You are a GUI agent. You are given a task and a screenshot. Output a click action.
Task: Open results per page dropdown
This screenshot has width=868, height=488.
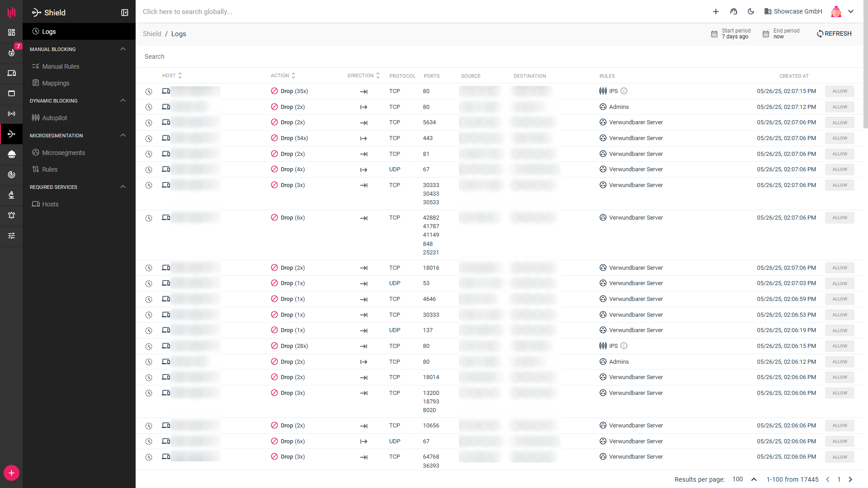click(x=744, y=479)
